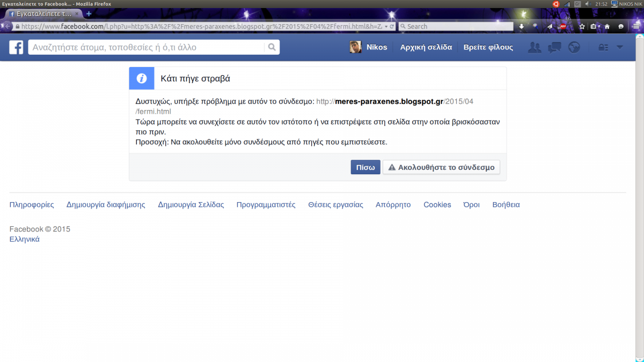The image size is (644, 362).
Task: Click the Firefox Search box
Action: point(455,26)
